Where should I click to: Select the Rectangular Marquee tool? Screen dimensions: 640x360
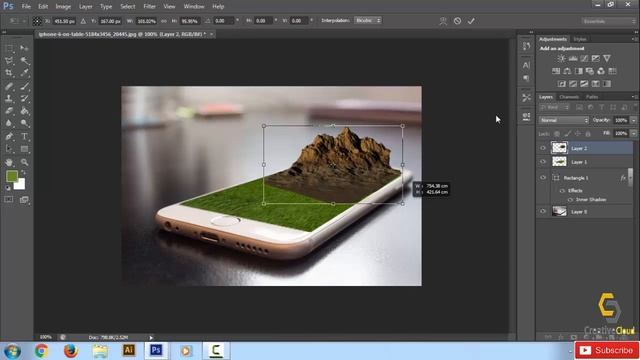[9, 49]
